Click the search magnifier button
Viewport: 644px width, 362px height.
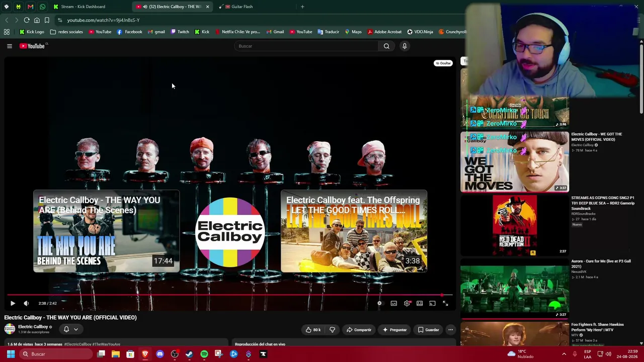coord(386,46)
